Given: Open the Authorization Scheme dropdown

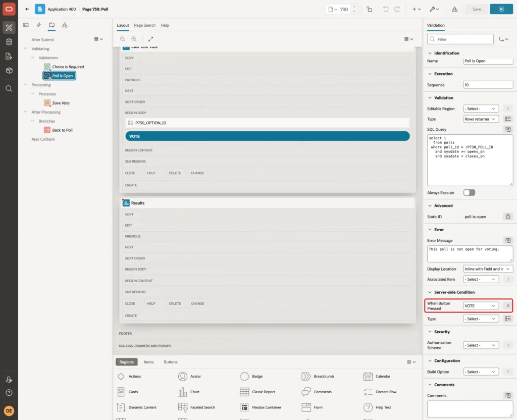Looking at the screenshot, I should pyautogui.click(x=481, y=345).
